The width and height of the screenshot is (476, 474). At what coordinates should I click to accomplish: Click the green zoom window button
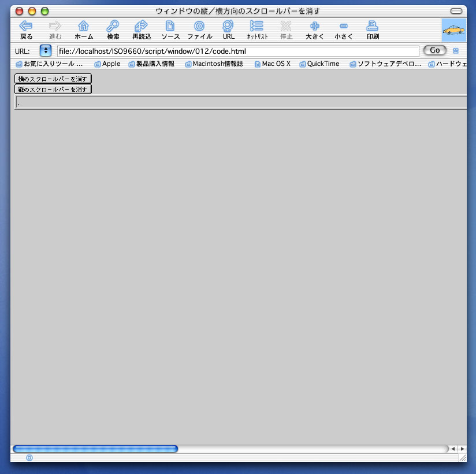point(44,11)
